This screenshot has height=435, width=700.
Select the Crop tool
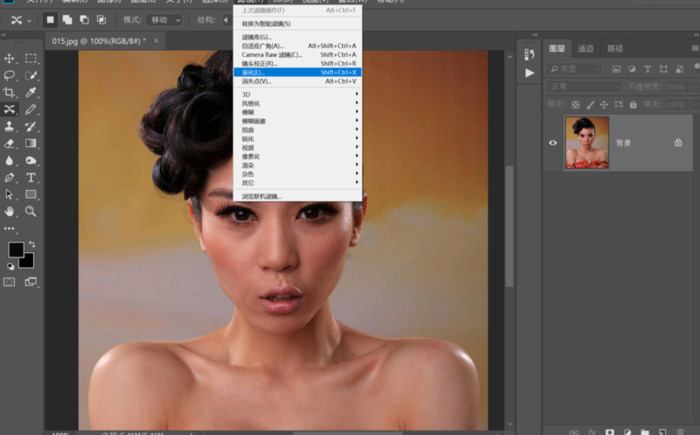pos(10,93)
